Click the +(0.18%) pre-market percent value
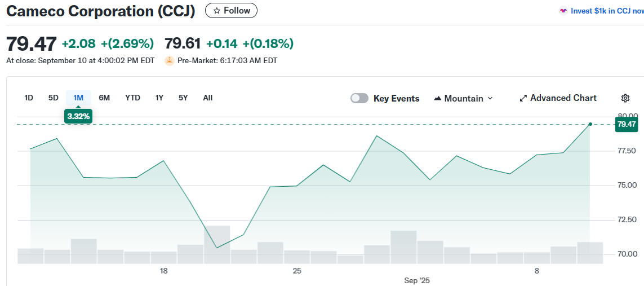The image size is (644, 286). pos(268,43)
